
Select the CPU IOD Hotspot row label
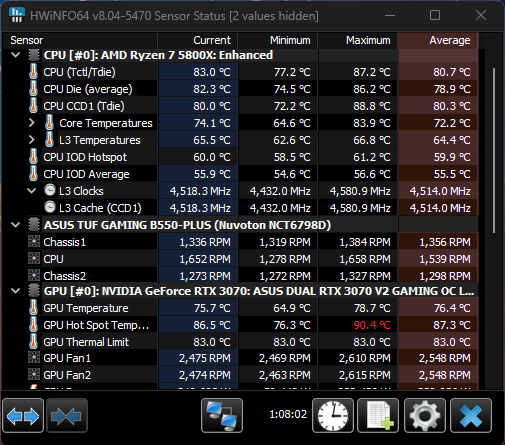point(85,157)
